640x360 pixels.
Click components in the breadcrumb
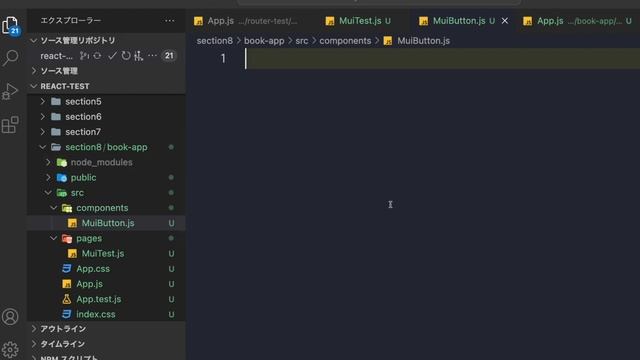tap(345, 41)
